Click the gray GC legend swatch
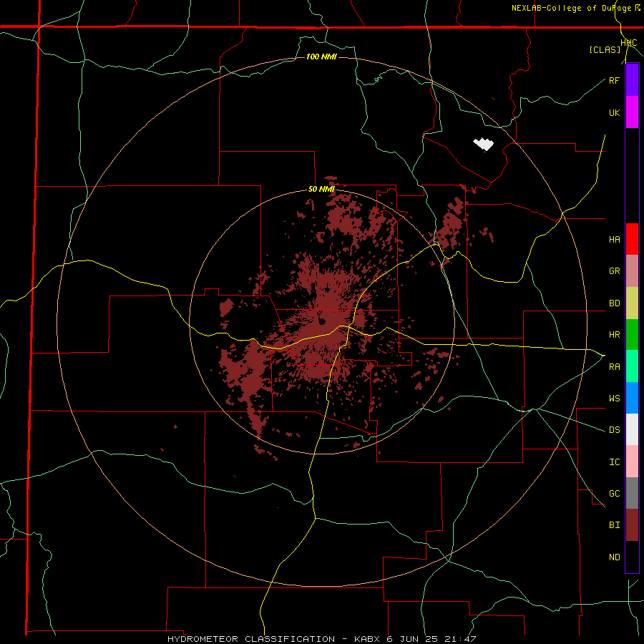644x644 pixels. pos(632,493)
